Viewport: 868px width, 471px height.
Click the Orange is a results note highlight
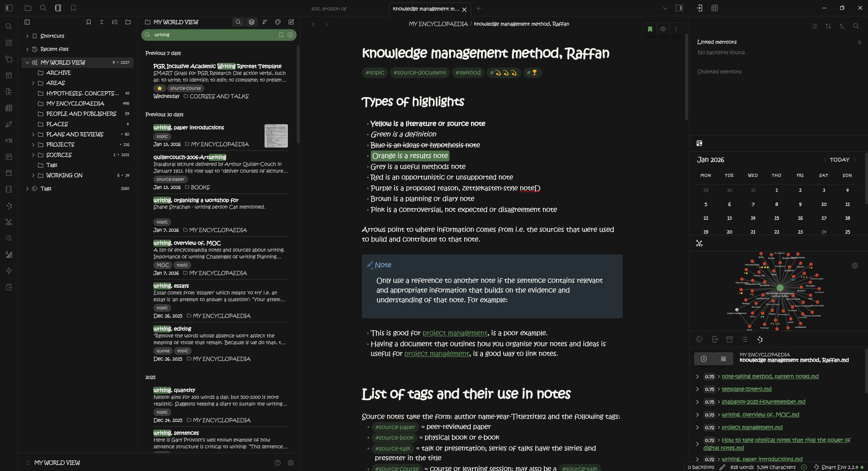point(410,156)
